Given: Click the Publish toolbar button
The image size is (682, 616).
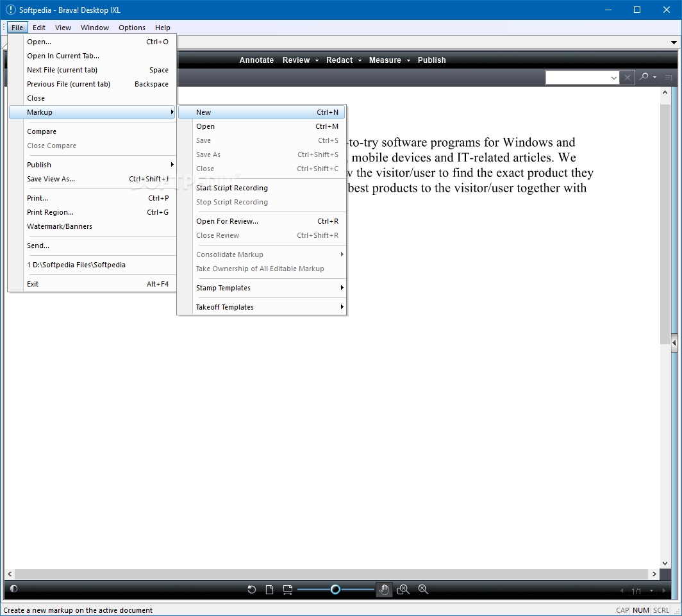Looking at the screenshot, I should click(x=431, y=60).
